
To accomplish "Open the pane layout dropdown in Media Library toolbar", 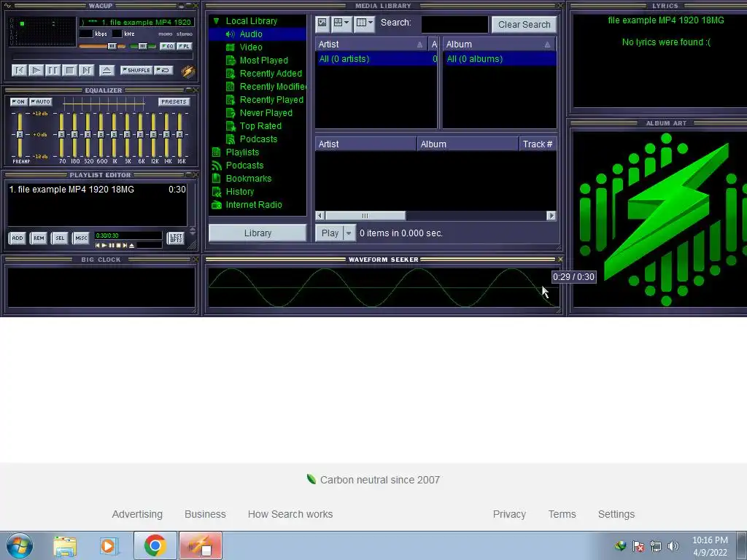I will click(x=341, y=23).
